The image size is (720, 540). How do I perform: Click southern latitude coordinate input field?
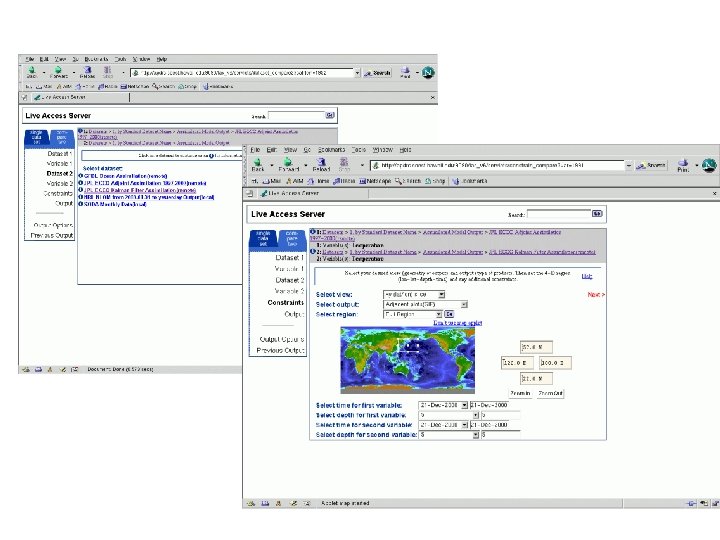pos(536,378)
